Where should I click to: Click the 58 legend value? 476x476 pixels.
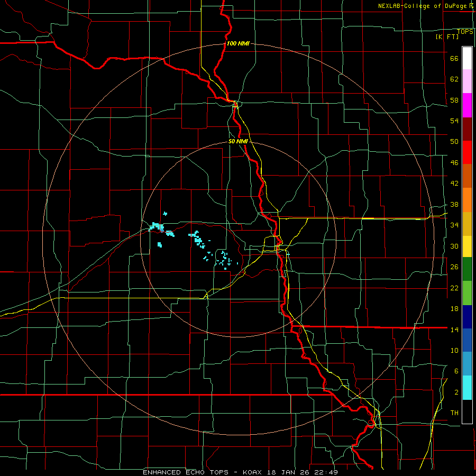(x=454, y=100)
